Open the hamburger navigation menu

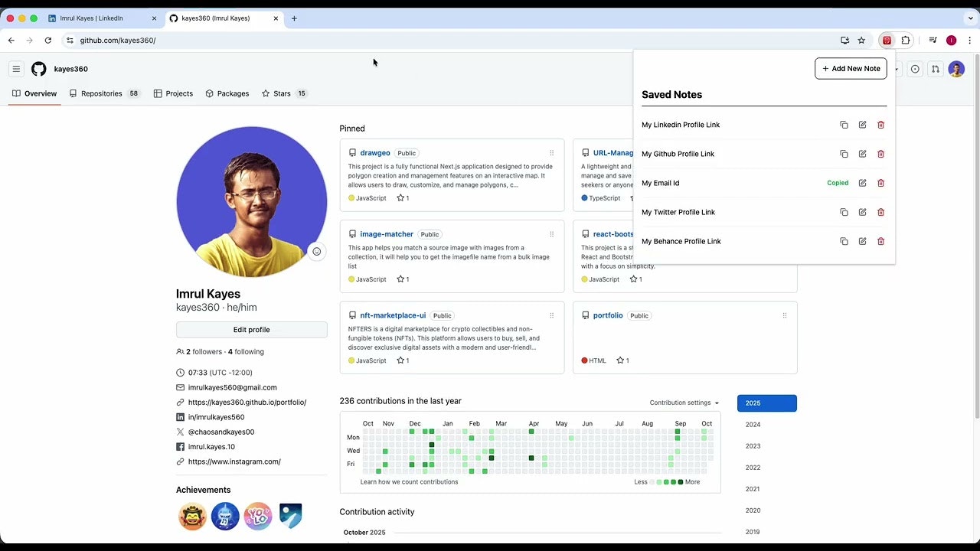16,68
